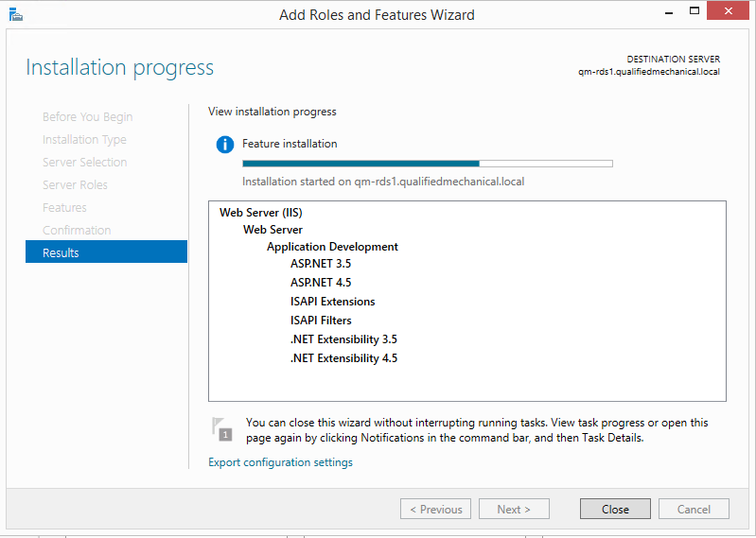The height and width of the screenshot is (538, 756).
Task: Select the Installation Type step
Action: (x=84, y=140)
